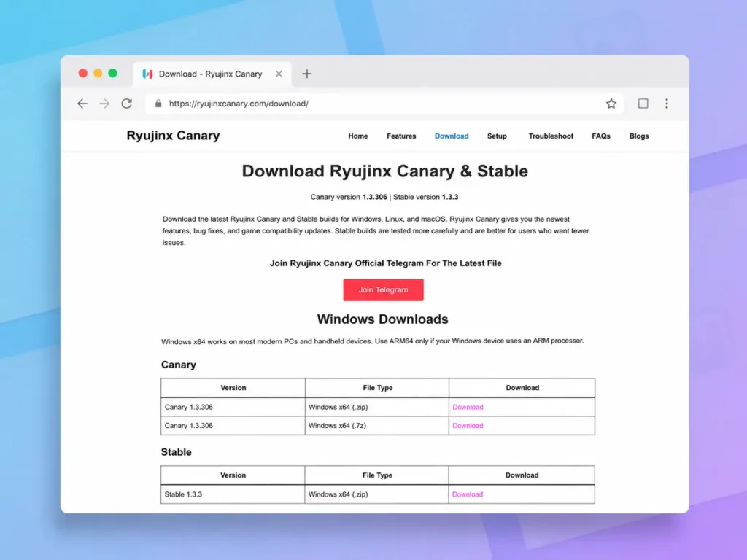Screen dimensions: 747x560
Task: Open the side panel square icon
Action: (x=643, y=104)
